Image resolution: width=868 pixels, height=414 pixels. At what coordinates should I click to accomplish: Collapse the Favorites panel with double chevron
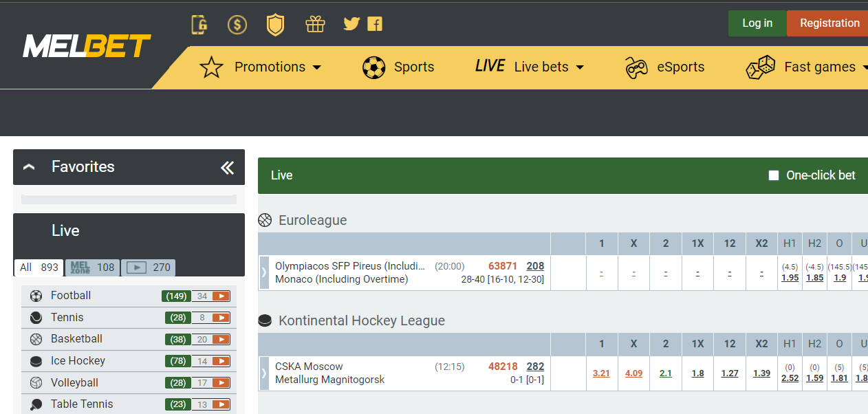[228, 167]
